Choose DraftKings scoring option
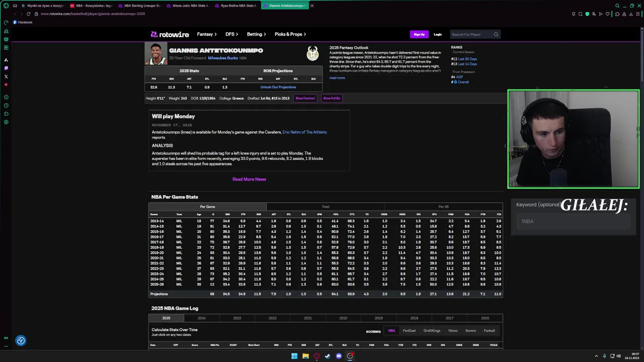Viewport: 644px width, 362px height. 432,331
